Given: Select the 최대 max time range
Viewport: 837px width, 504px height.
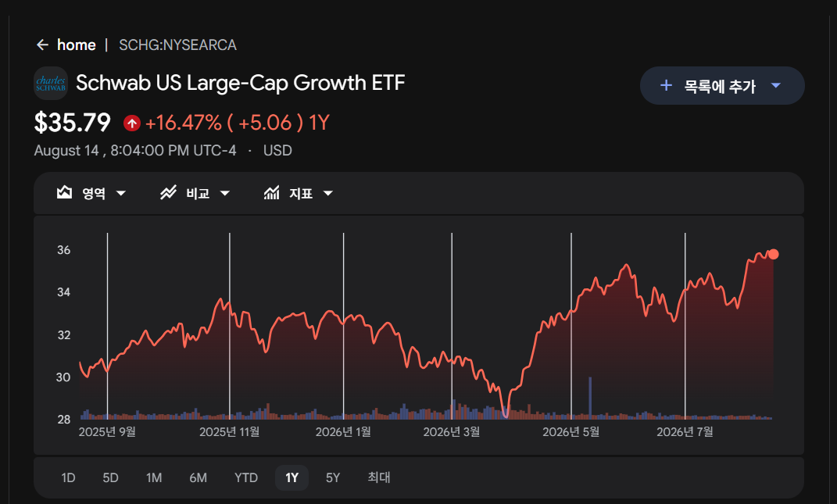Looking at the screenshot, I should pos(379,478).
